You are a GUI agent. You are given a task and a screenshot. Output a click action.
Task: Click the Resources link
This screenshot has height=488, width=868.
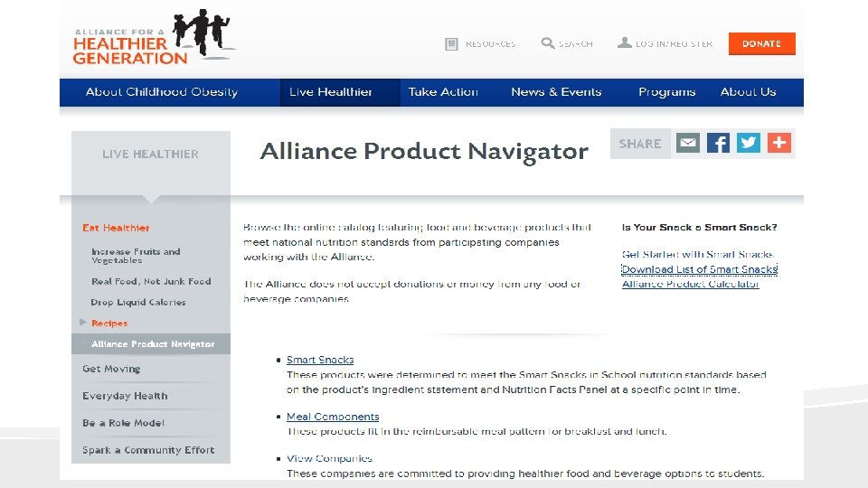490,43
